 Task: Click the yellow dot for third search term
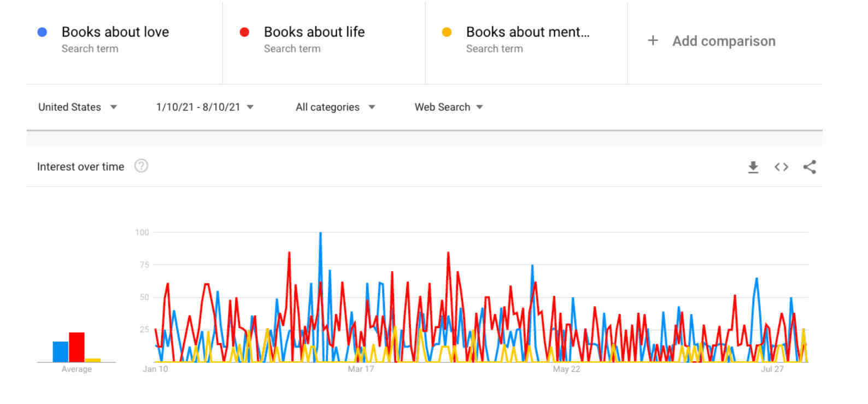coord(447,32)
